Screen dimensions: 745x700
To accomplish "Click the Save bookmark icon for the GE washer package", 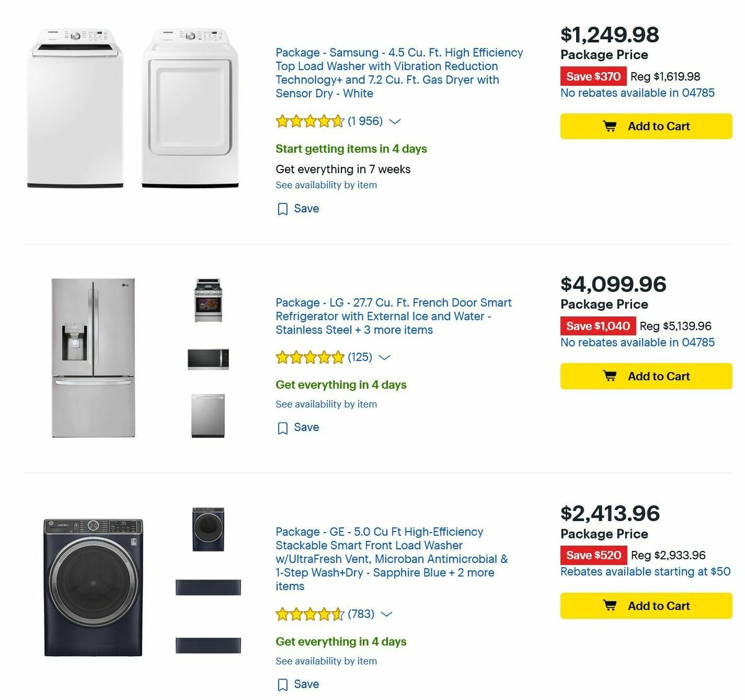I will (283, 684).
